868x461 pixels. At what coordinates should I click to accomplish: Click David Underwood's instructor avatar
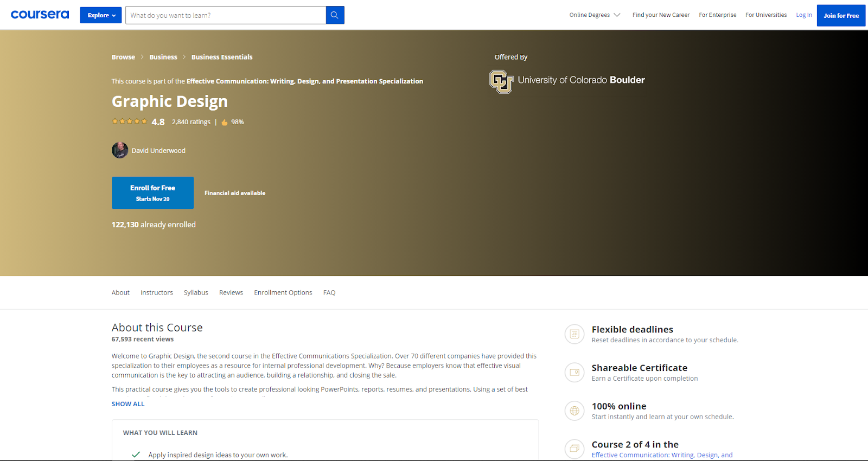120,150
